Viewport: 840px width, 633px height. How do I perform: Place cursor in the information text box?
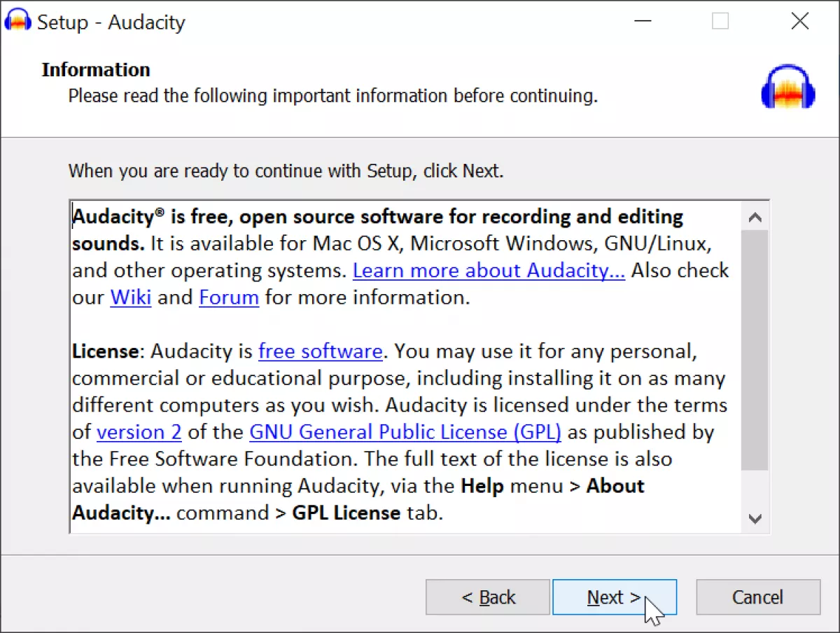(406, 368)
